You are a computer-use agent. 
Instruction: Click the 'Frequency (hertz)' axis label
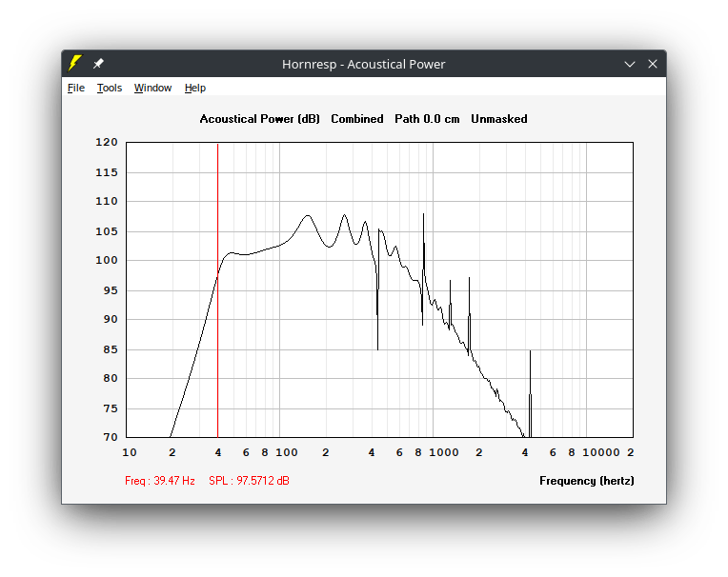pos(587,481)
